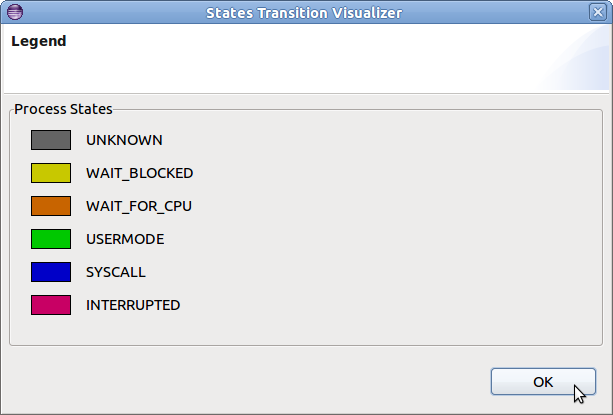Click the orange WAIT_FOR_CPU color swatch
Viewport: 613px width, 415px height.
[x=50, y=206]
